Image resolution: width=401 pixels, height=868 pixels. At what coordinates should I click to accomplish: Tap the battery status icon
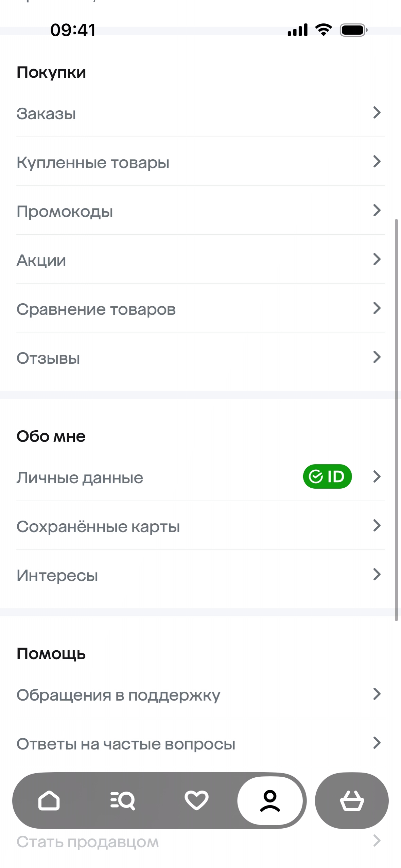click(353, 30)
